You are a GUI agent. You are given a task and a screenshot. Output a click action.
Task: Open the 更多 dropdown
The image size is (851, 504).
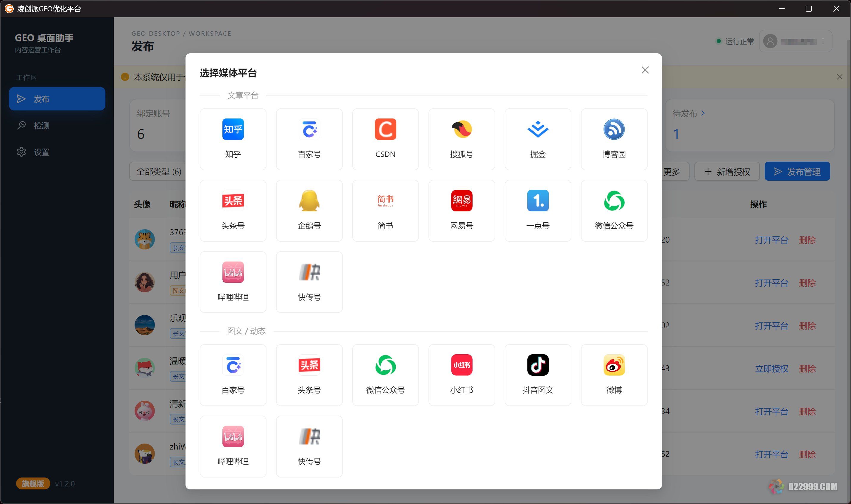[675, 171]
